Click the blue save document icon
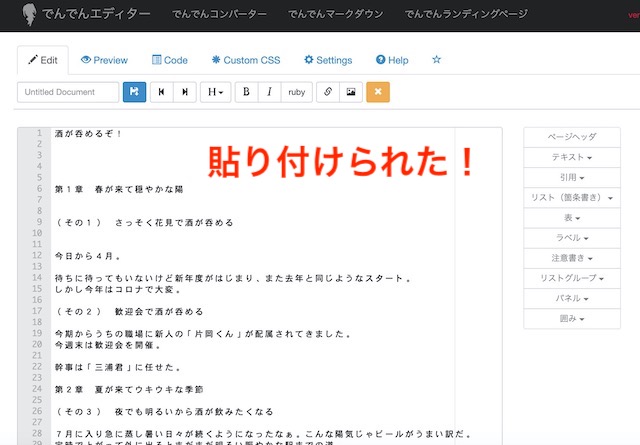This screenshot has height=445, width=640. [x=134, y=91]
